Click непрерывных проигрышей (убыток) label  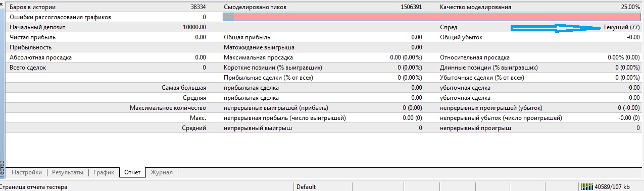click(491, 108)
